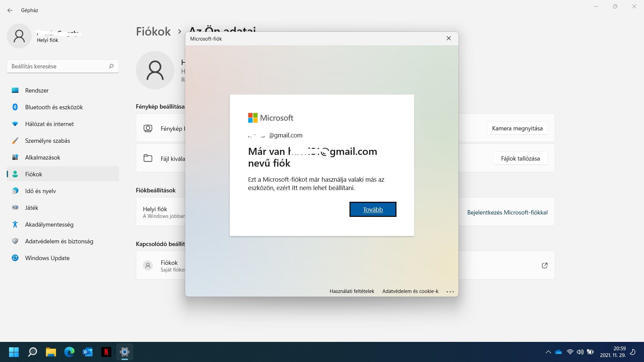
Task: Click the battery tray icon
Action: tap(590, 352)
